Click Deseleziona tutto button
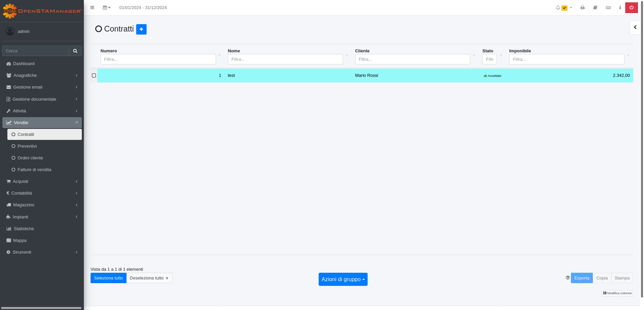 tap(149, 278)
